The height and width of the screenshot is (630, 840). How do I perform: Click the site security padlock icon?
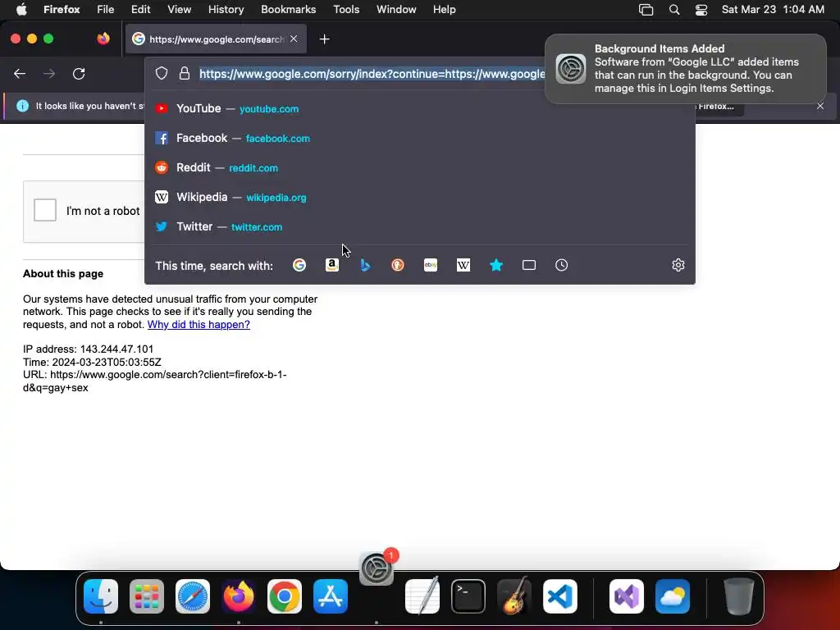tap(185, 73)
